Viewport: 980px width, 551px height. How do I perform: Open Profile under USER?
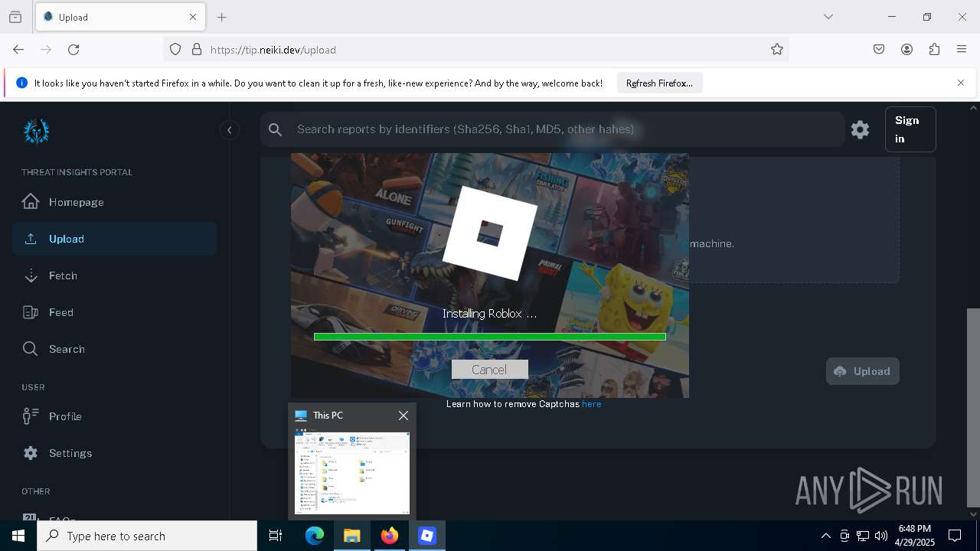(115, 416)
